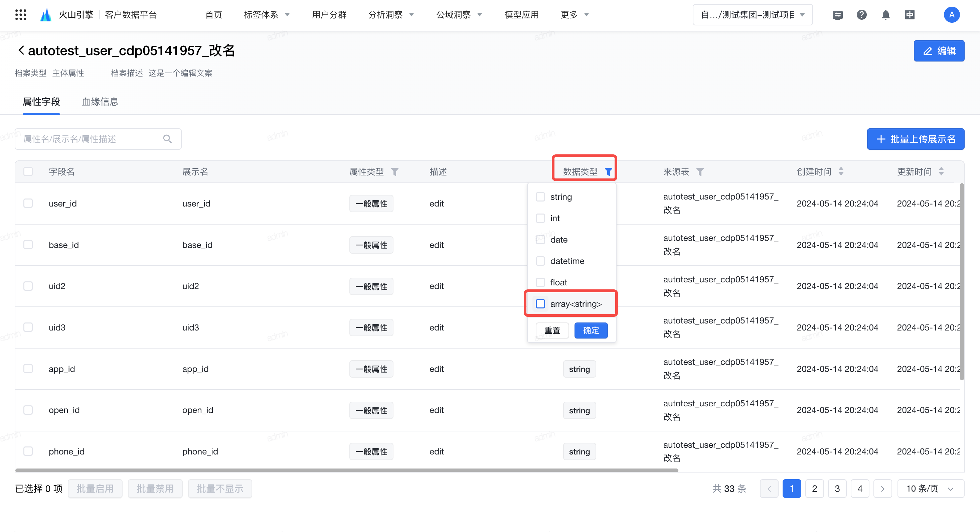Click the 批量上传展示名 button
This screenshot has width=980, height=532.
[915, 139]
